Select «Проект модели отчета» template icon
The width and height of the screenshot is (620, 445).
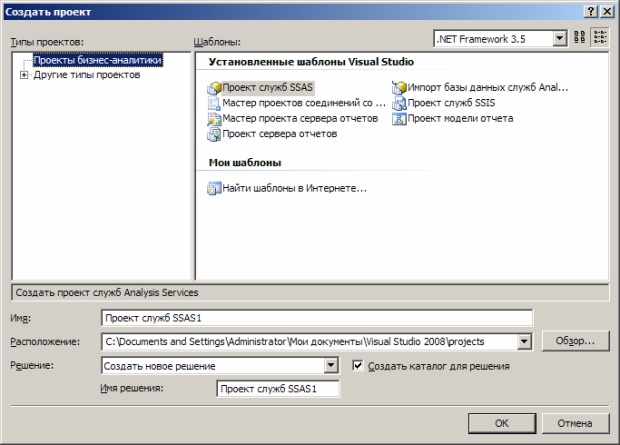pos(399,119)
